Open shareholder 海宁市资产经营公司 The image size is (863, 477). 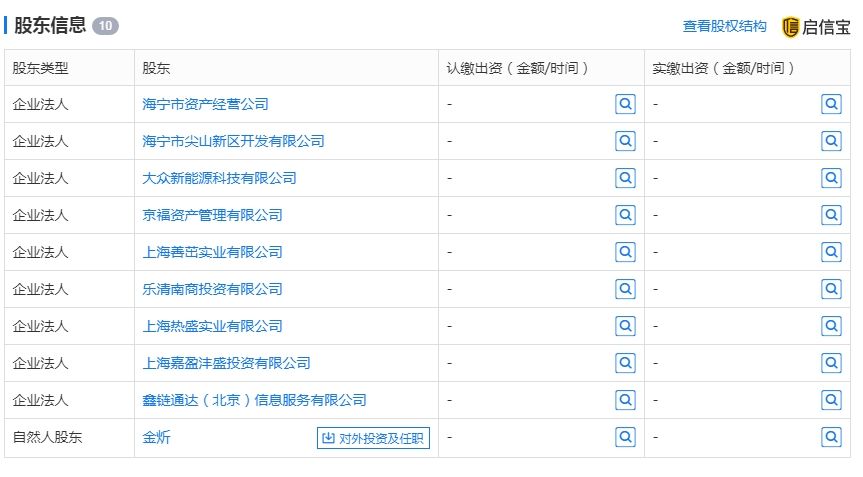(205, 104)
